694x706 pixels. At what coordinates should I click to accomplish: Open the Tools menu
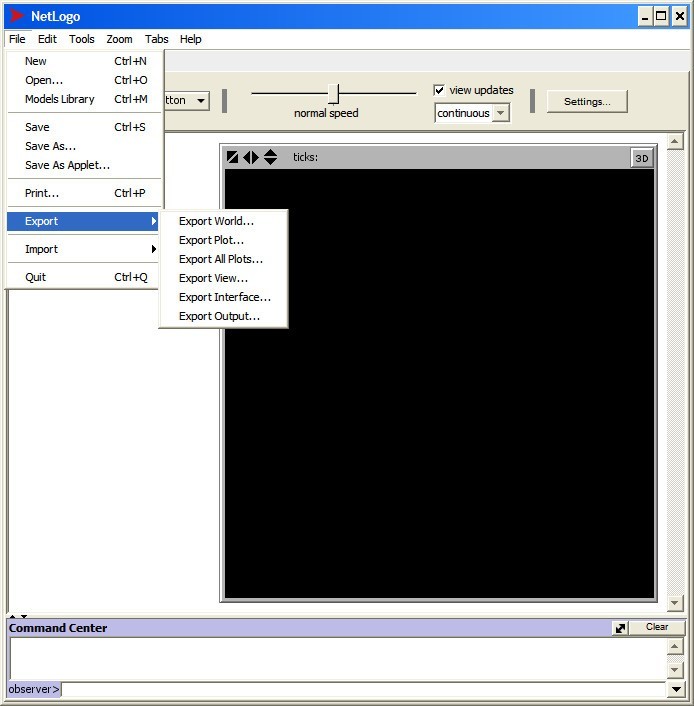pos(82,39)
